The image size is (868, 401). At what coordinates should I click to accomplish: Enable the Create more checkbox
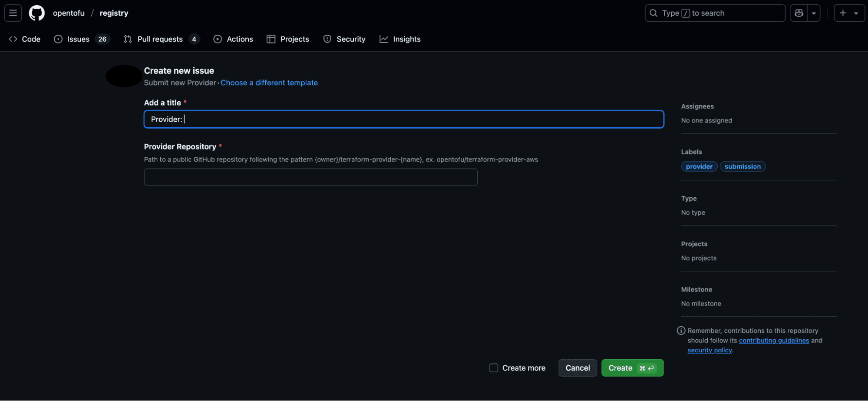494,368
